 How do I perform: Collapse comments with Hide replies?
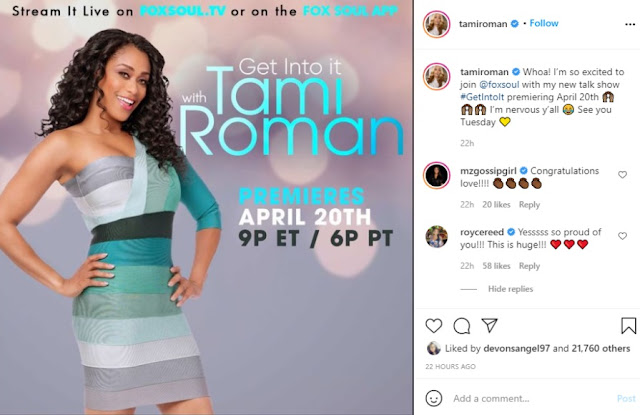pyautogui.click(x=510, y=289)
